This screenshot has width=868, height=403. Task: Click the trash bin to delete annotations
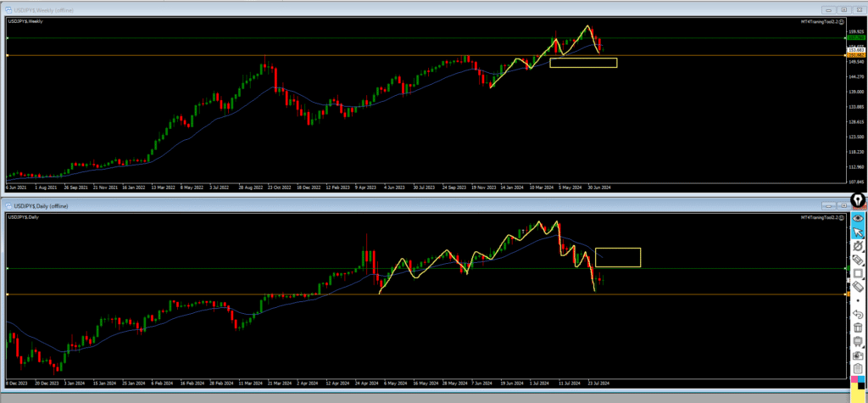(x=858, y=327)
